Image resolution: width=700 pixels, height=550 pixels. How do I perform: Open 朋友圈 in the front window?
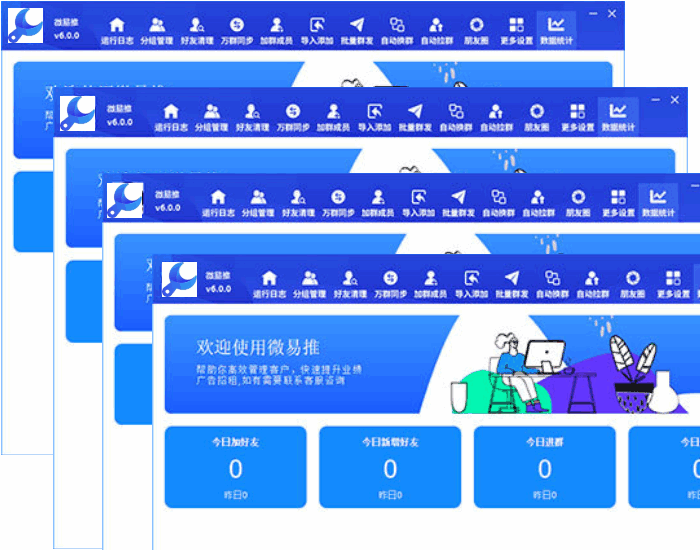633,284
